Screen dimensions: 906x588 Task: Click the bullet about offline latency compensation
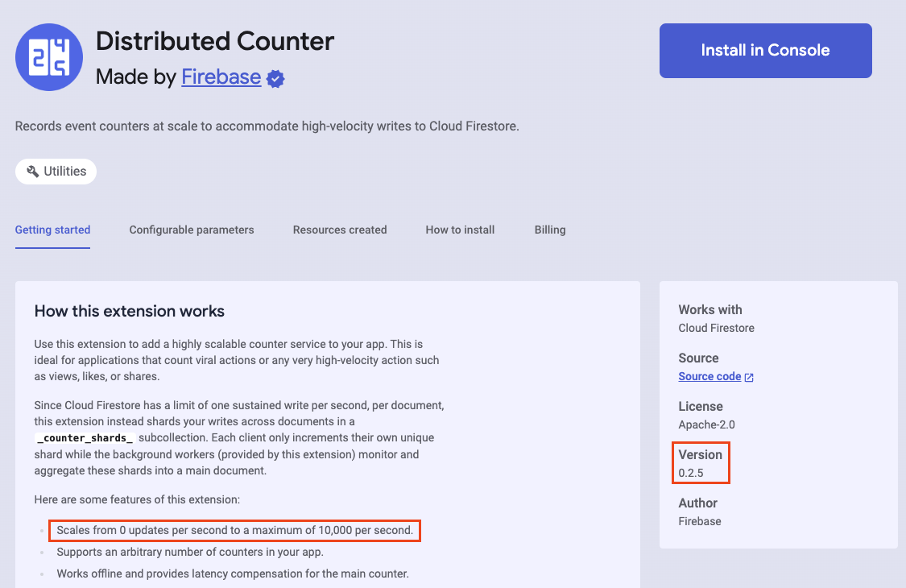(x=233, y=574)
